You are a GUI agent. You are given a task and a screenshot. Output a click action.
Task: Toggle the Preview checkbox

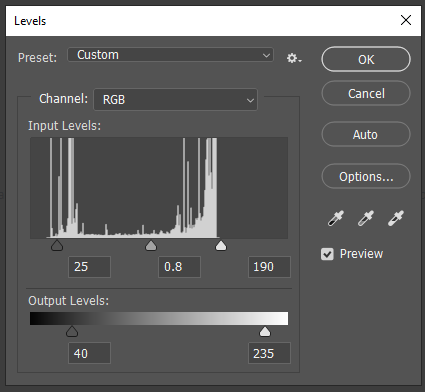[327, 254]
